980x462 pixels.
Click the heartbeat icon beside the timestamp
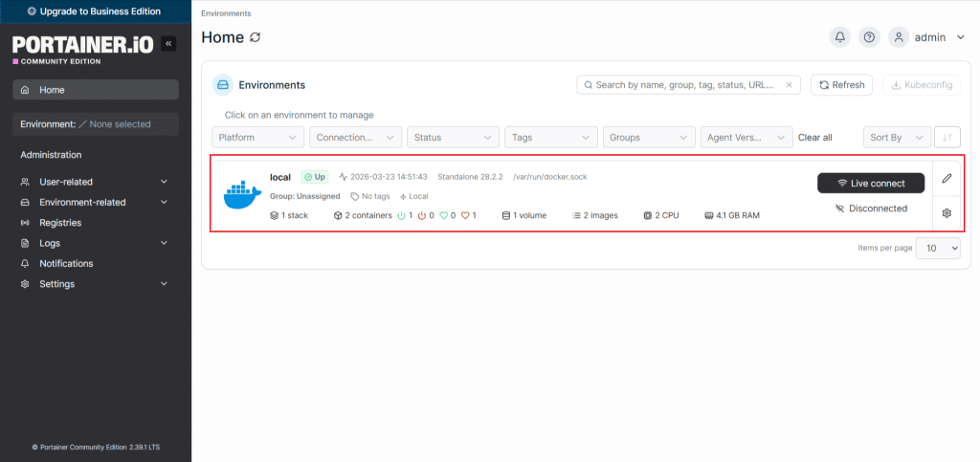(344, 177)
